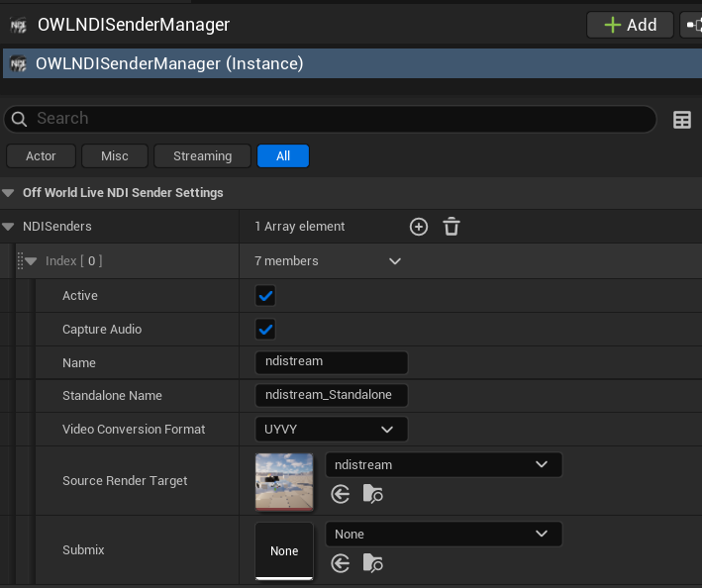This screenshot has height=588, width=702.
Task: Empty the NDISenders array with the trash icon
Action: click(451, 227)
